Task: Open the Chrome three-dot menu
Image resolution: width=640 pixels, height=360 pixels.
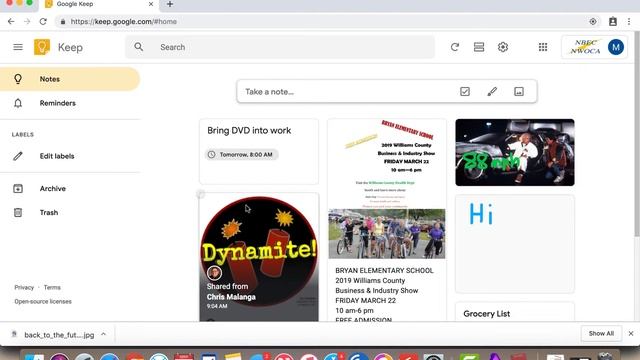Action: pos(629,21)
